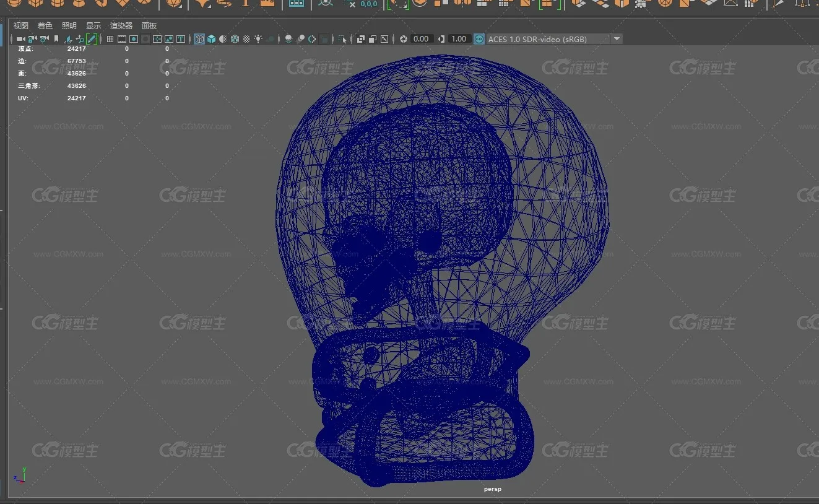The image size is (819, 504).
Task: Open the 着色 panel menu
Action: [45, 25]
